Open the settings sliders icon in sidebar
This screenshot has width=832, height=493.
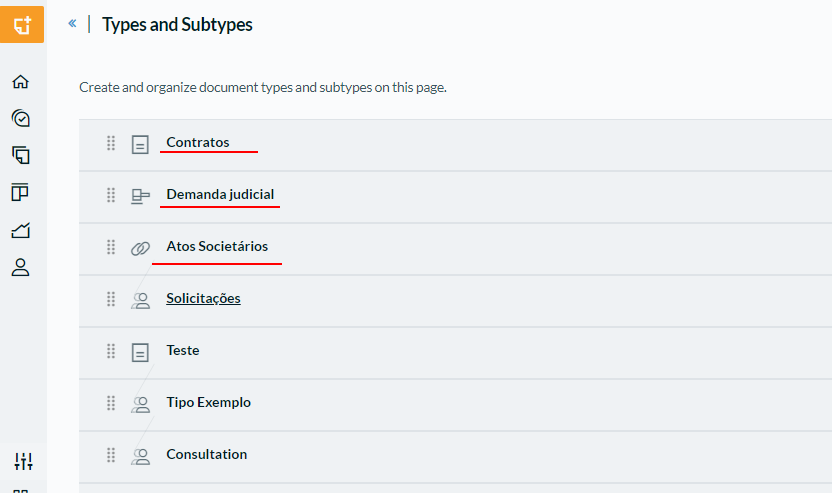click(23, 461)
